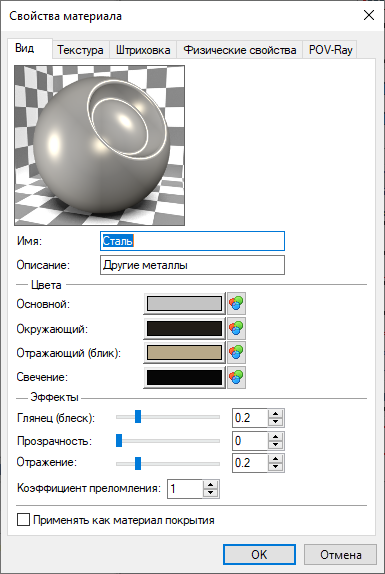Click the Описание text field
The height and width of the screenshot is (574, 385).
(x=192, y=265)
